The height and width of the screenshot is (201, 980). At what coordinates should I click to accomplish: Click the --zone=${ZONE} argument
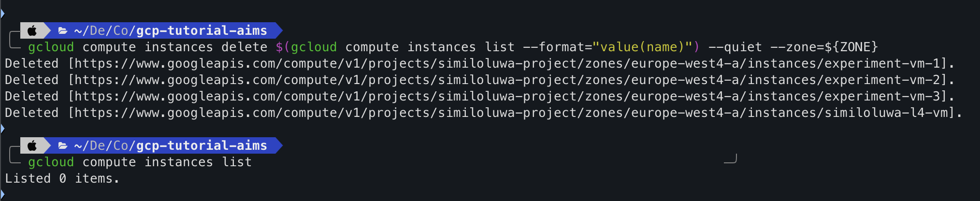823,47
